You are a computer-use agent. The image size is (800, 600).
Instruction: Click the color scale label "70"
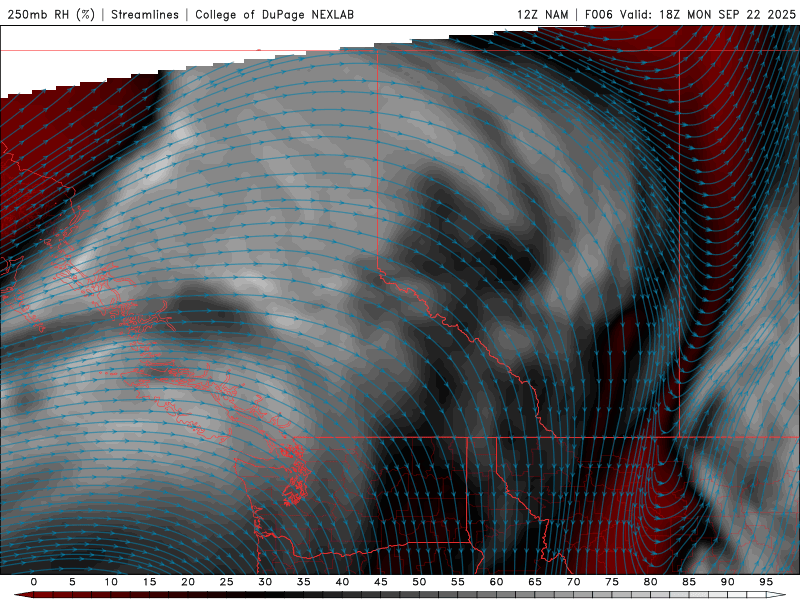(573, 582)
